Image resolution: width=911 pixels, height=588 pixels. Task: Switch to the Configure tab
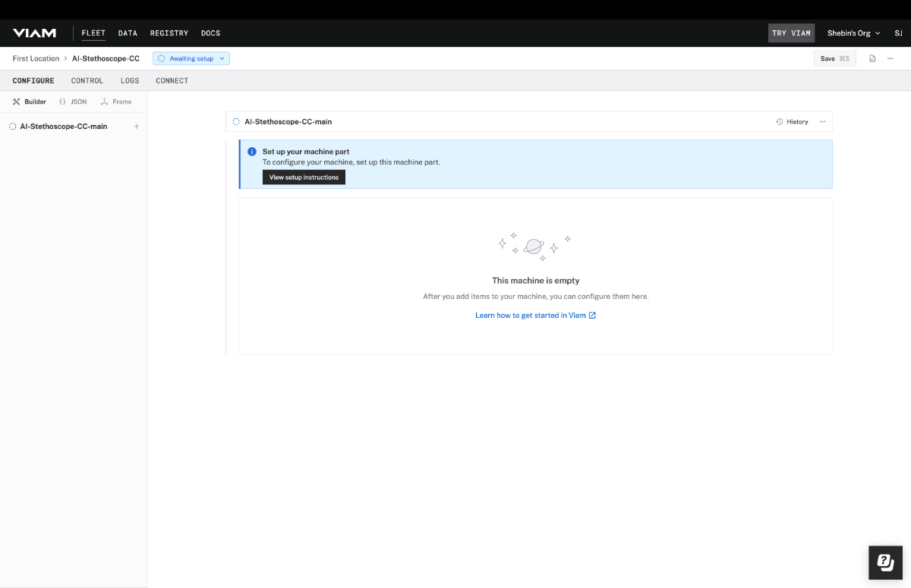(x=33, y=80)
